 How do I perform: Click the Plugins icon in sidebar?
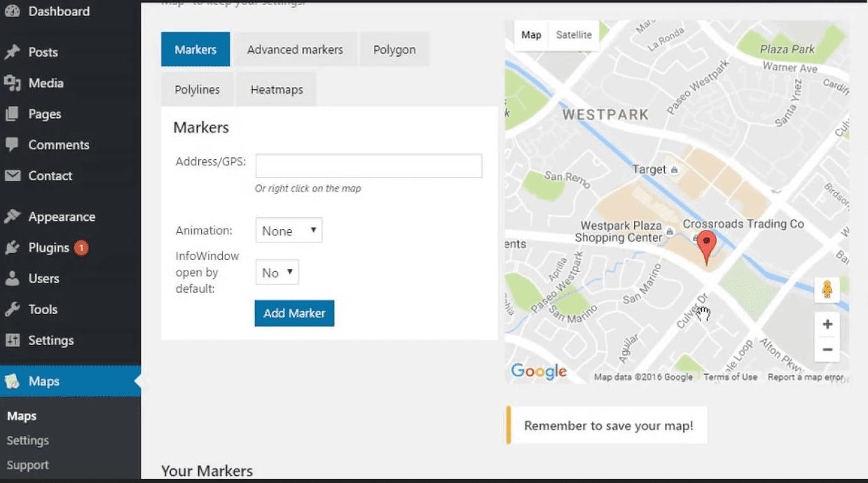12,247
